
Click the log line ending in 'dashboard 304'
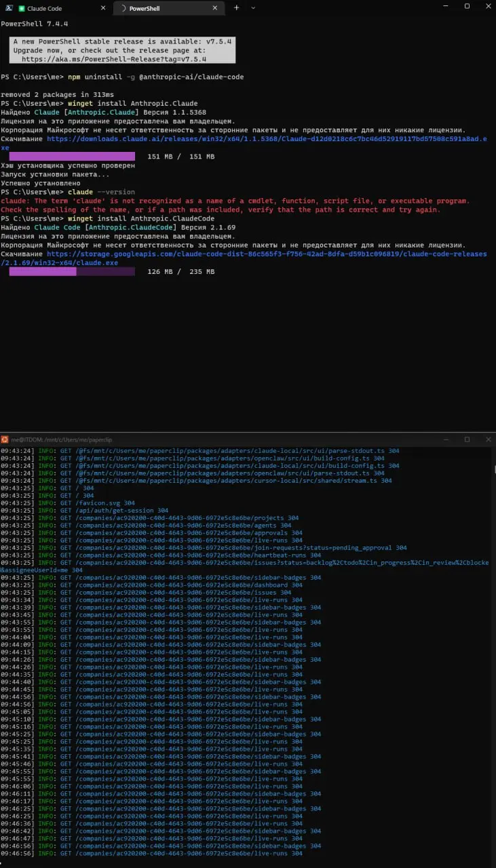pos(151,585)
